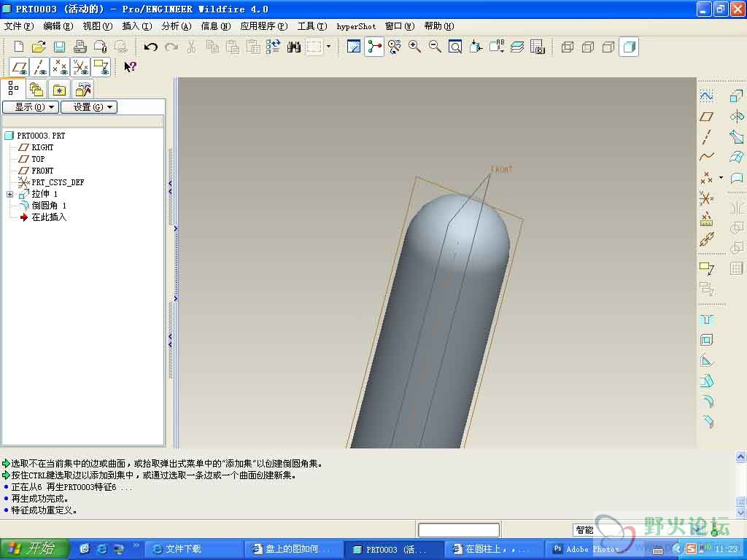The image size is (747, 560).
Task: Expand the 拉伸 1 feature node
Action: [9, 194]
